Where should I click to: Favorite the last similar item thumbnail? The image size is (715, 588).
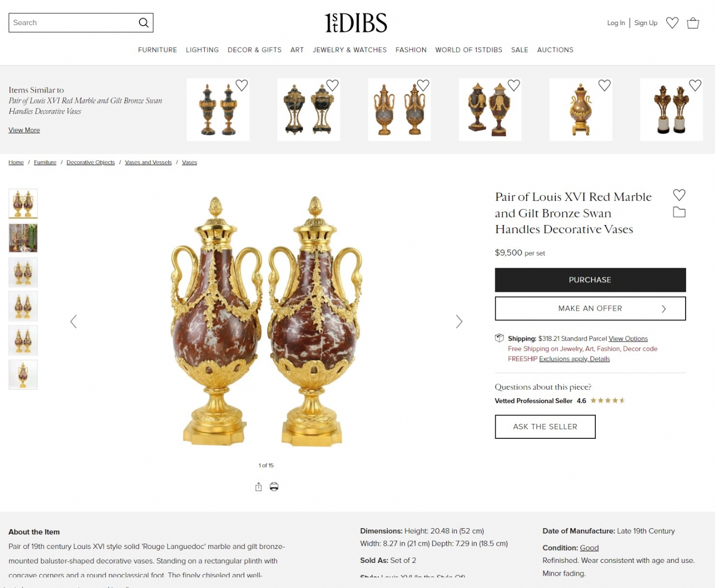click(x=695, y=85)
